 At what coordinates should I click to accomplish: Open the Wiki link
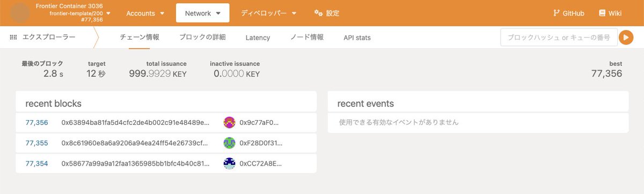pyautogui.click(x=610, y=13)
